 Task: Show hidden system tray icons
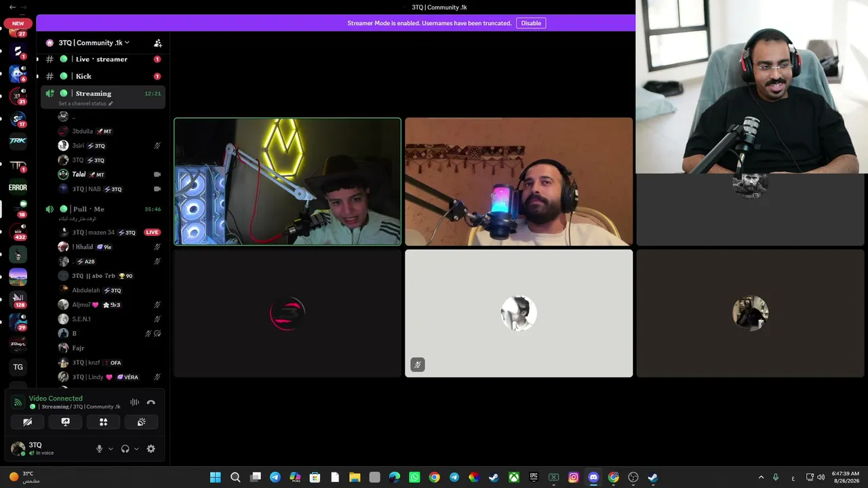[761, 477]
